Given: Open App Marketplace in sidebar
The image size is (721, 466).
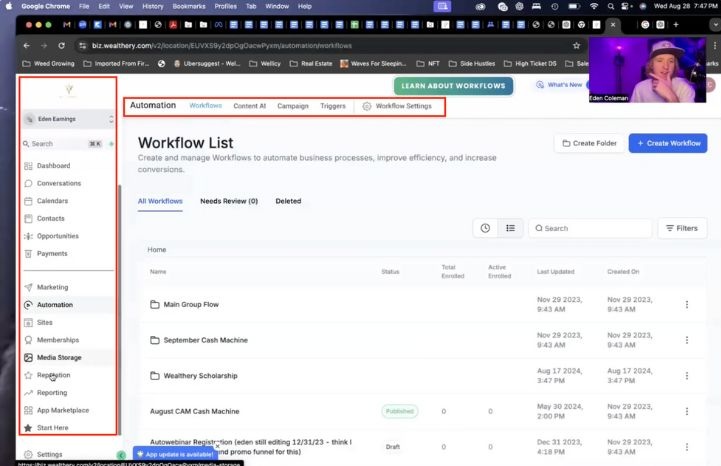Looking at the screenshot, I should point(62,410).
